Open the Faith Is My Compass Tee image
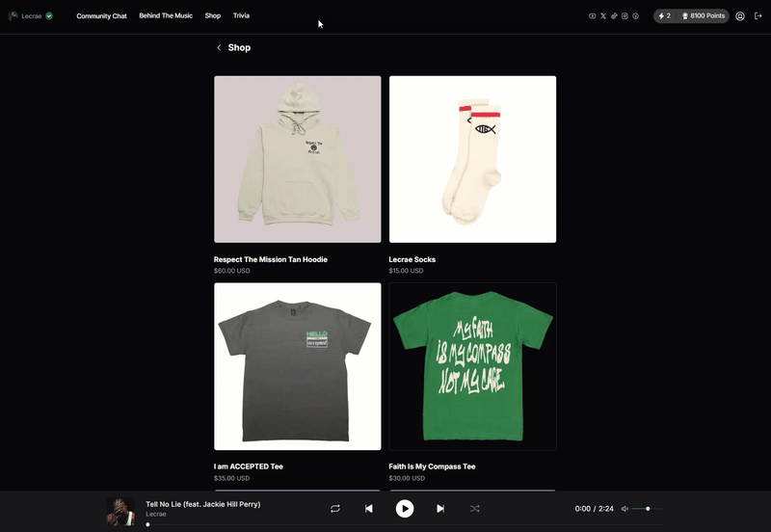771x532 pixels. click(472, 366)
